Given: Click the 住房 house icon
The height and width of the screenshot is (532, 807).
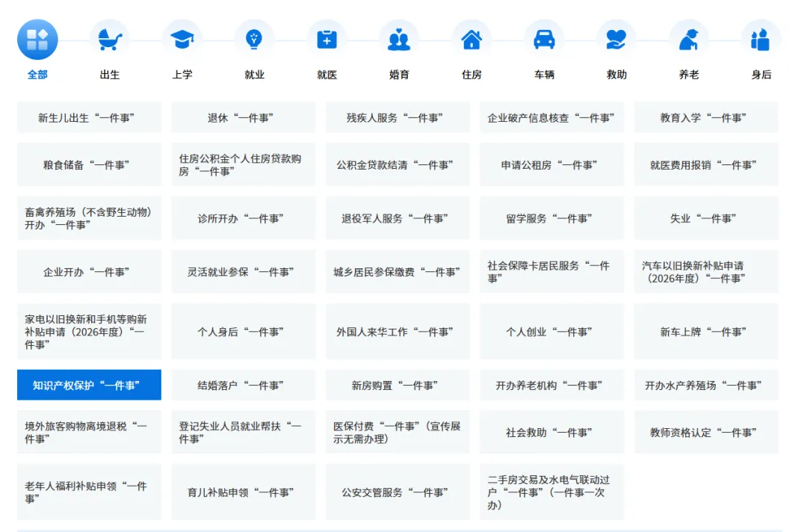Looking at the screenshot, I should pyautogui.click(x=471, y=40).
